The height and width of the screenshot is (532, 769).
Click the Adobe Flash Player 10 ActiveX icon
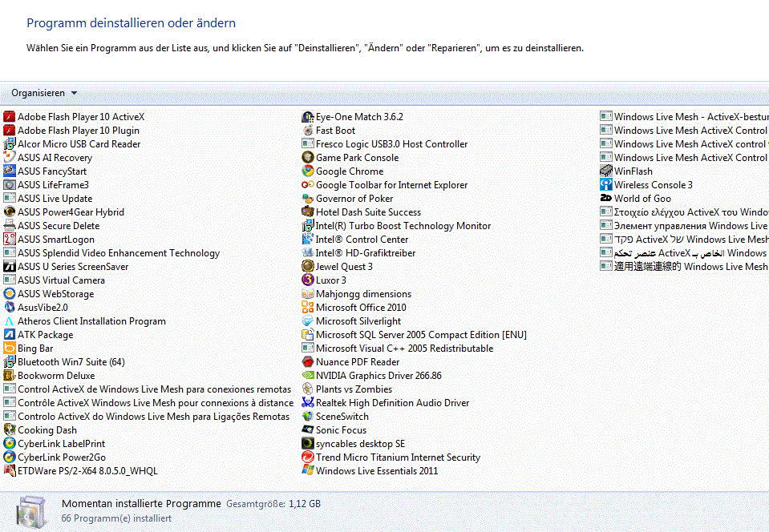point(10,117)
